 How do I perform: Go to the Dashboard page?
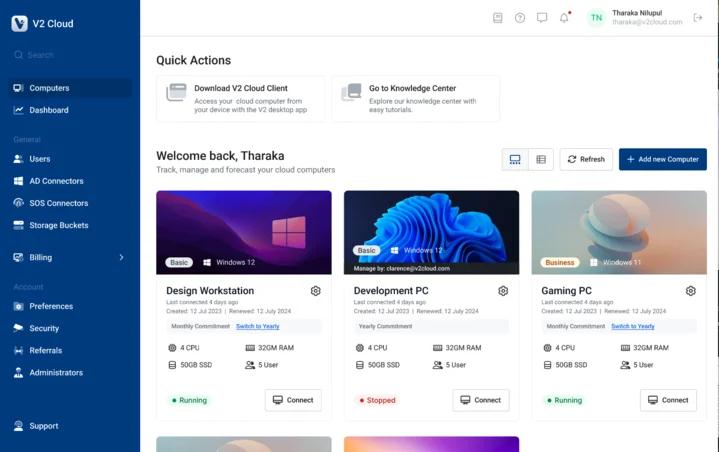(x=48, y=110)
